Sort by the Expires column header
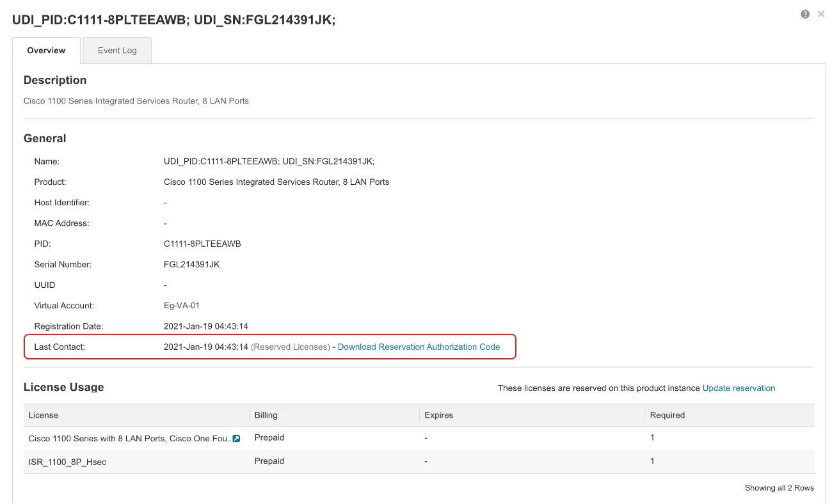Screen dimensions: 839x504 (532, 415)
